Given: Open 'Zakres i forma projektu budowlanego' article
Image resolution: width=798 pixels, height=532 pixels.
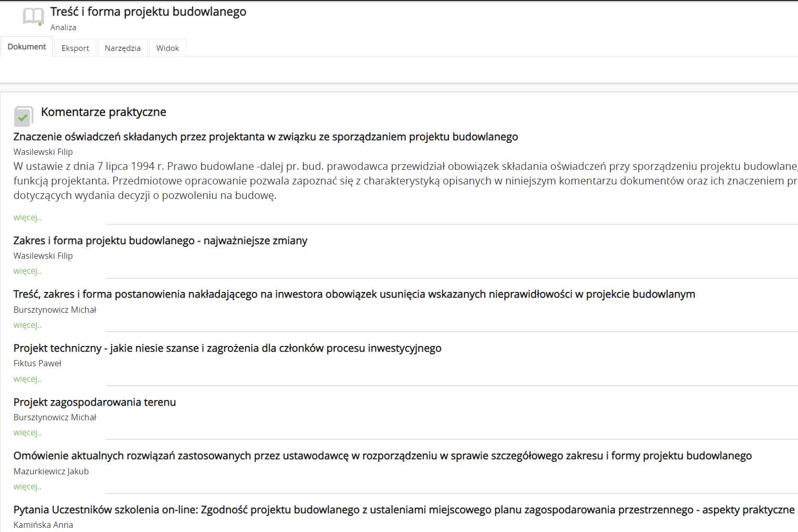Looking at the screenshot, I should [160, 241].
